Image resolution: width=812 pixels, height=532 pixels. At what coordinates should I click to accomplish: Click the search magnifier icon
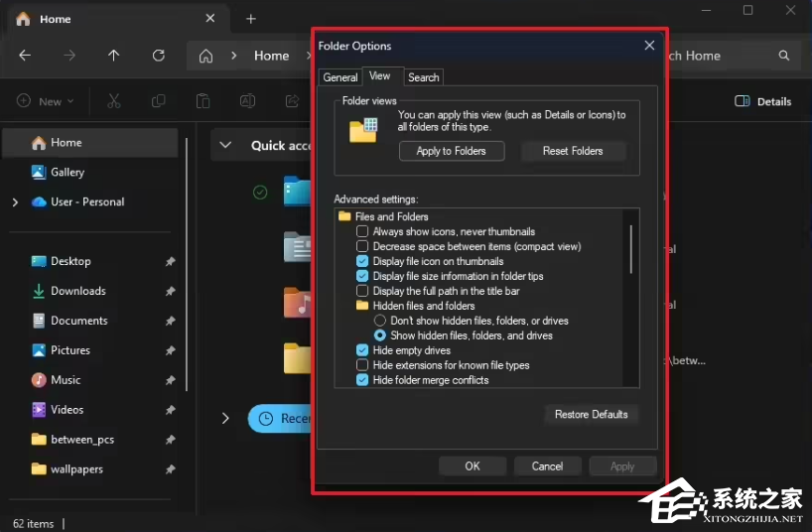coord(784,56)
